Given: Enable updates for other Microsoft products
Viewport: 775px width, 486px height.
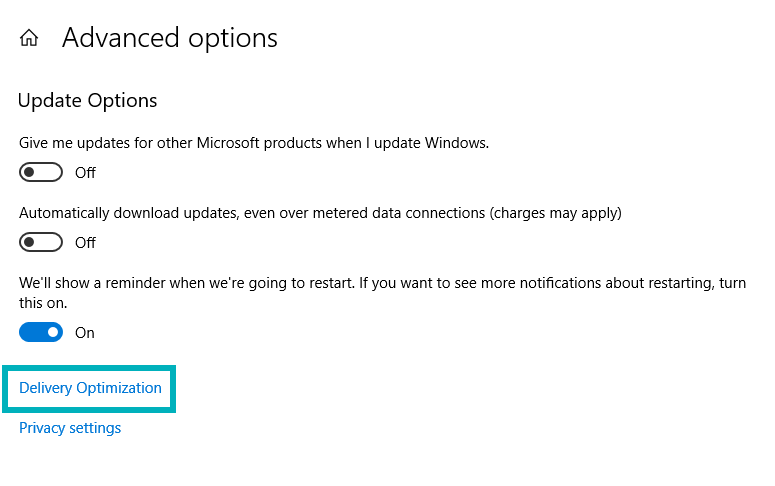Looking at the screenshot, I should click(41, 172).
